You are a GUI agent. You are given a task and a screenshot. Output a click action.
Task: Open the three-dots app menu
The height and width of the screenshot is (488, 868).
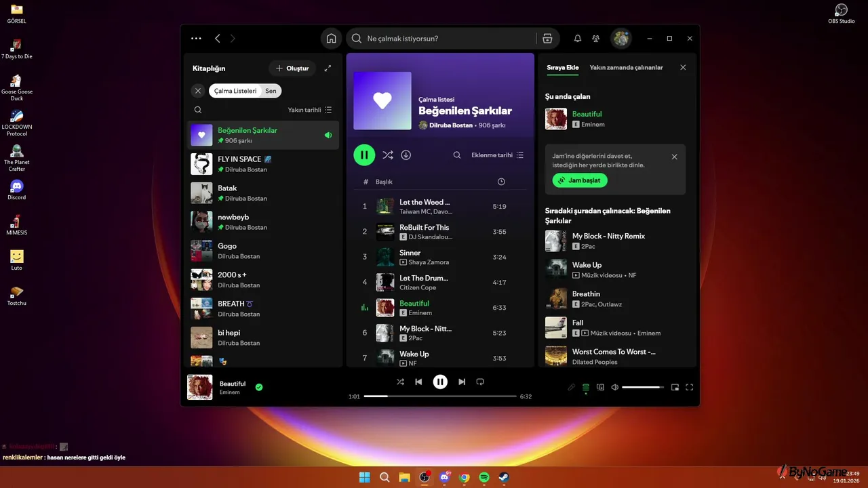pos(196,39)
